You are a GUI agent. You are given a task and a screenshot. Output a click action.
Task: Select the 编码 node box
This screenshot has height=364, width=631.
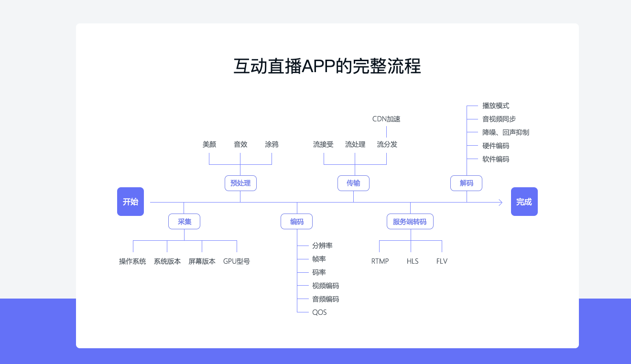[296, 222]
